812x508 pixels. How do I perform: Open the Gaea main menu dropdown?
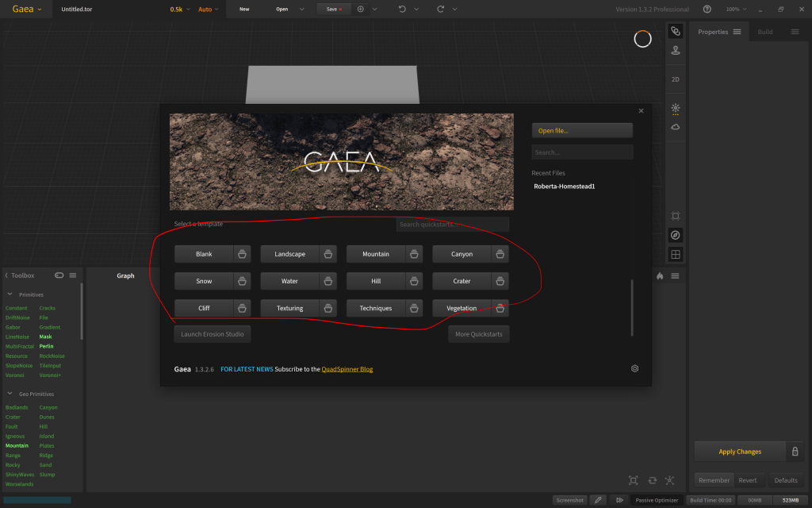coord(26,9)
